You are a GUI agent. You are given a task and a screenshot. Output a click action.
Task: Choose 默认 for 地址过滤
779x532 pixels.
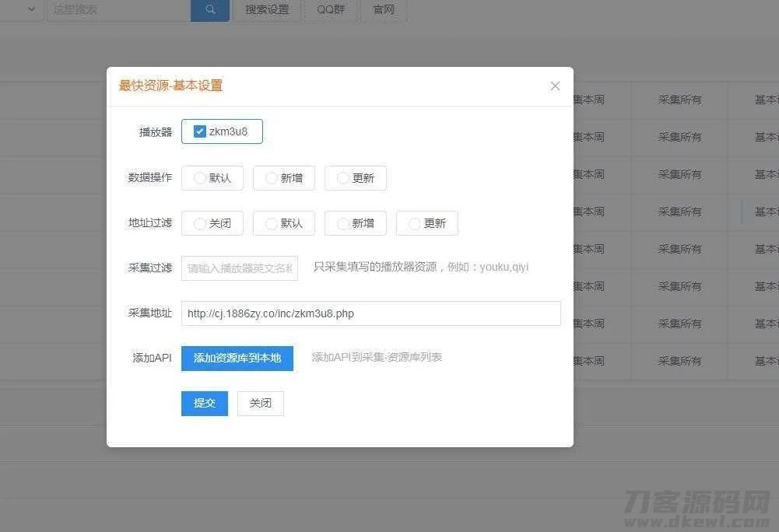click(x=283, y=223)
